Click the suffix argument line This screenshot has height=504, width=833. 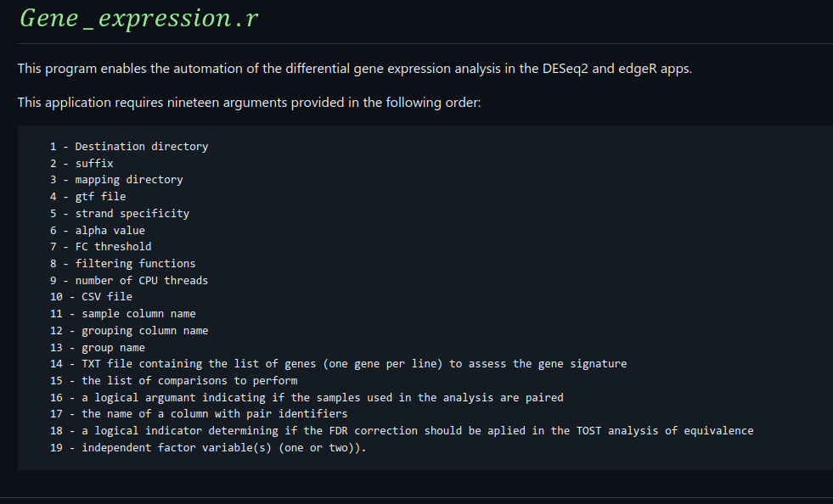point(82,163)
